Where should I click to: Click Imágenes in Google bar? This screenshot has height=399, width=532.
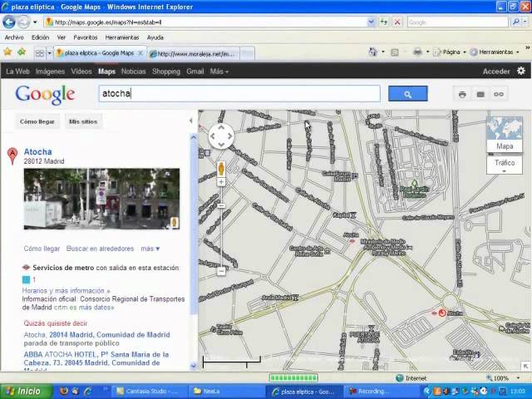click(x=50, y=71)
